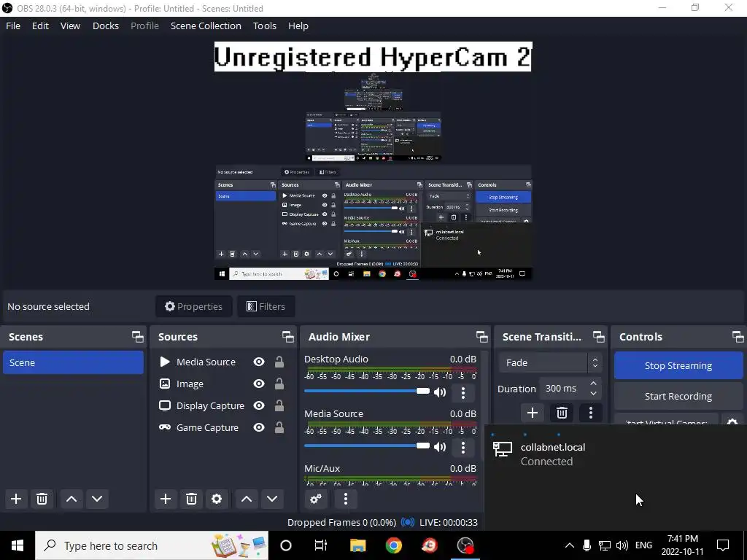The width and height of the screenshot is (747, 560).
Task: Undock the Audio Mixer panel
Action: click(x=481, y=337)
